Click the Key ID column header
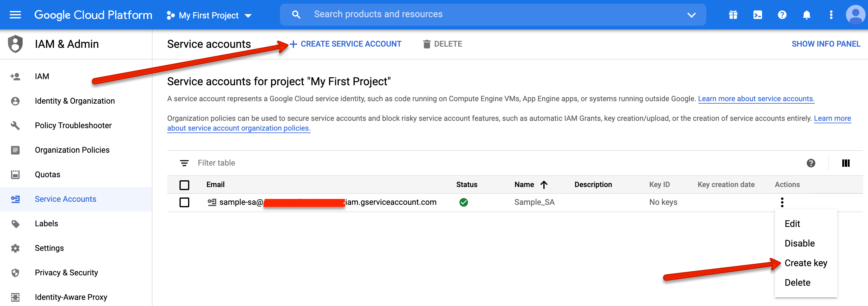 coord(659,185)
